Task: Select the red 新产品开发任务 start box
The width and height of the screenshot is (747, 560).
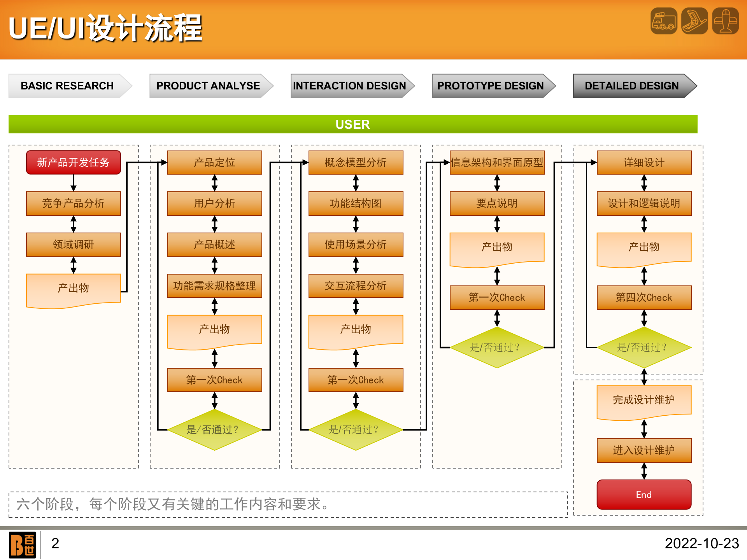Action: [73, 162]
